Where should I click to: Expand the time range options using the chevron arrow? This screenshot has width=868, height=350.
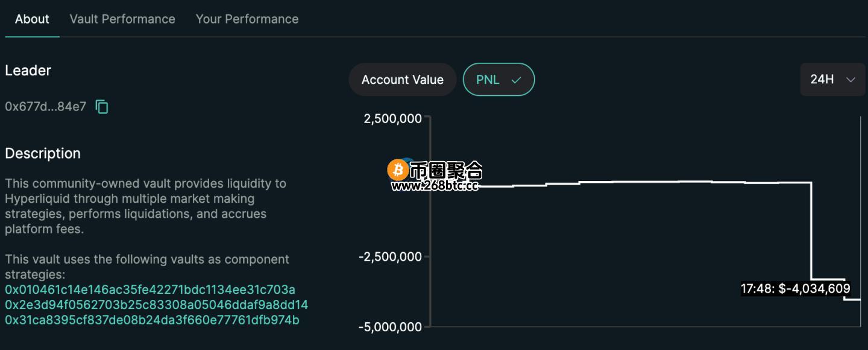[x=851, y=80]
